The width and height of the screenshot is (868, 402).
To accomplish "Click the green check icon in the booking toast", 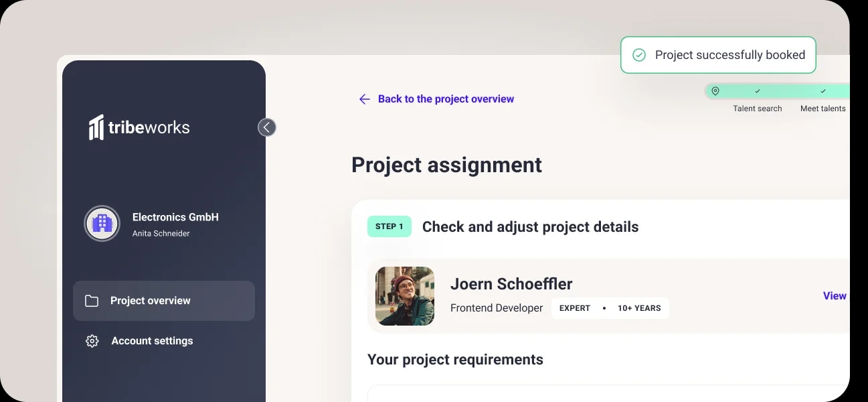I will point(638,55).
